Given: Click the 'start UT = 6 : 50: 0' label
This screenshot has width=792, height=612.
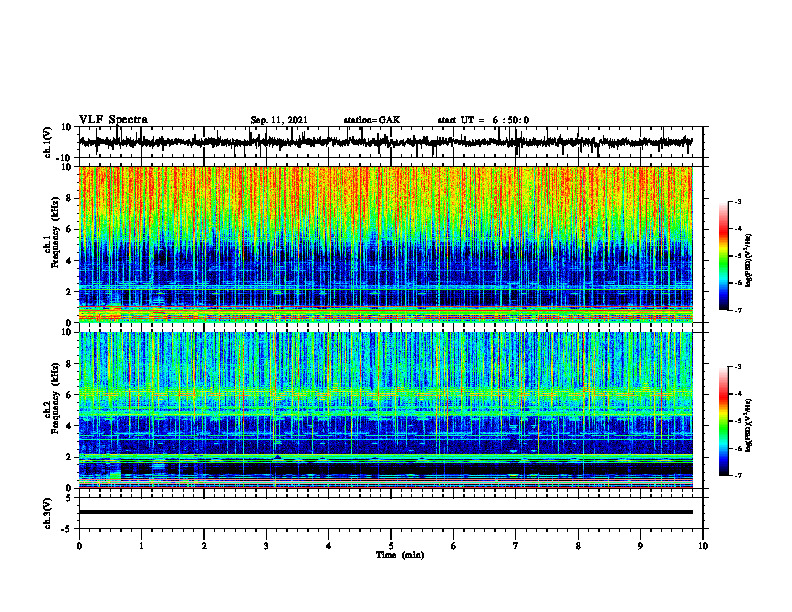Looking at the screenshot, I should pos(483,120).
